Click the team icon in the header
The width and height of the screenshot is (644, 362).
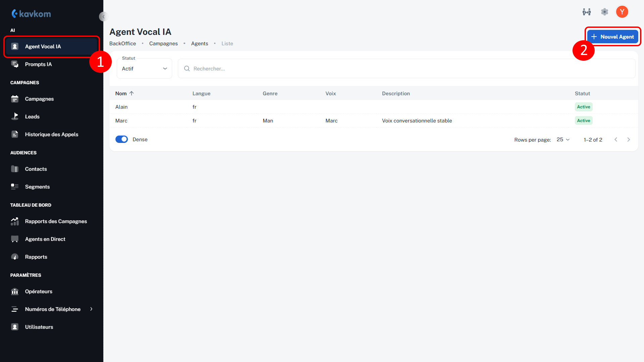coord(586,12)
